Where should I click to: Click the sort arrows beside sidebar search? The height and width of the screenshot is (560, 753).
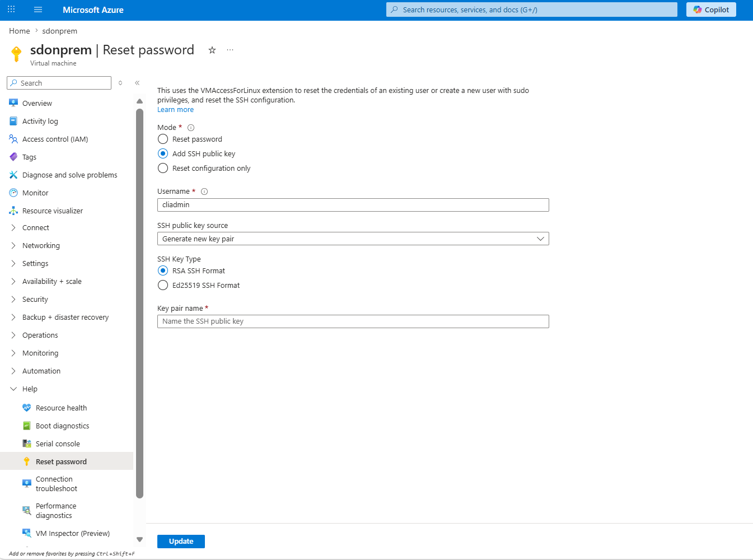(120, 83)
